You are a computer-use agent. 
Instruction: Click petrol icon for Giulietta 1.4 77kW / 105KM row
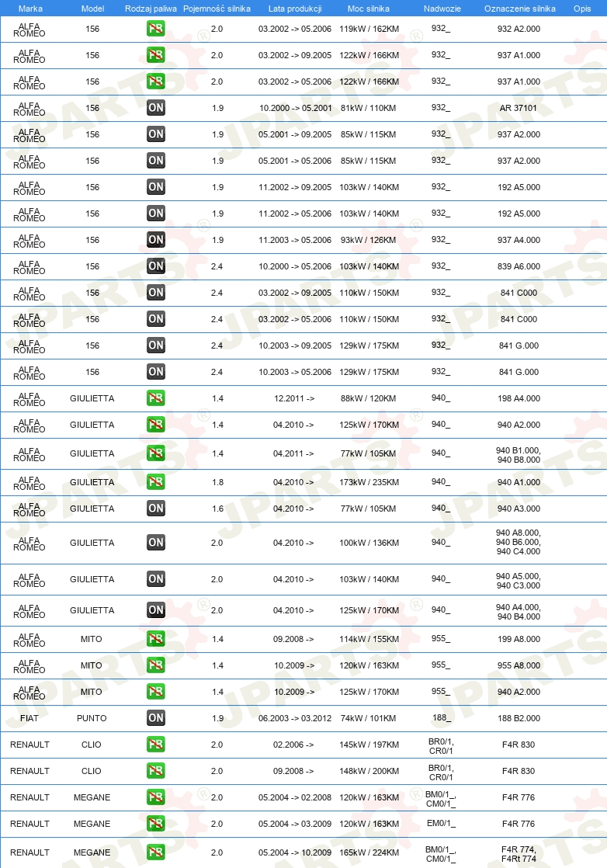point(156,453)
